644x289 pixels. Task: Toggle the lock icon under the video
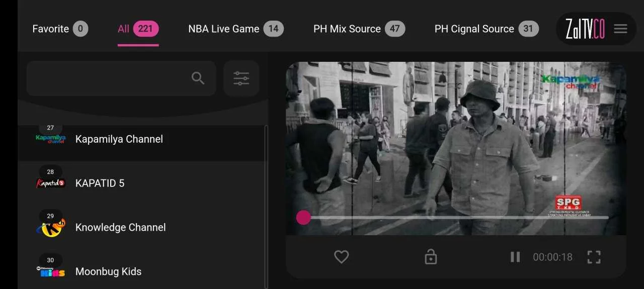[x=431, y=257]
